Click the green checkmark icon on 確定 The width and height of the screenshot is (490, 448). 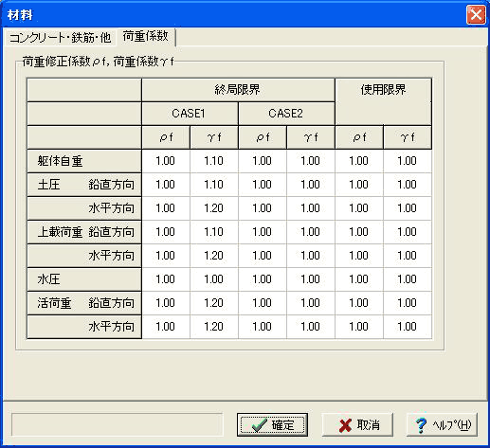pyautogui.click(x=259, y=425)
